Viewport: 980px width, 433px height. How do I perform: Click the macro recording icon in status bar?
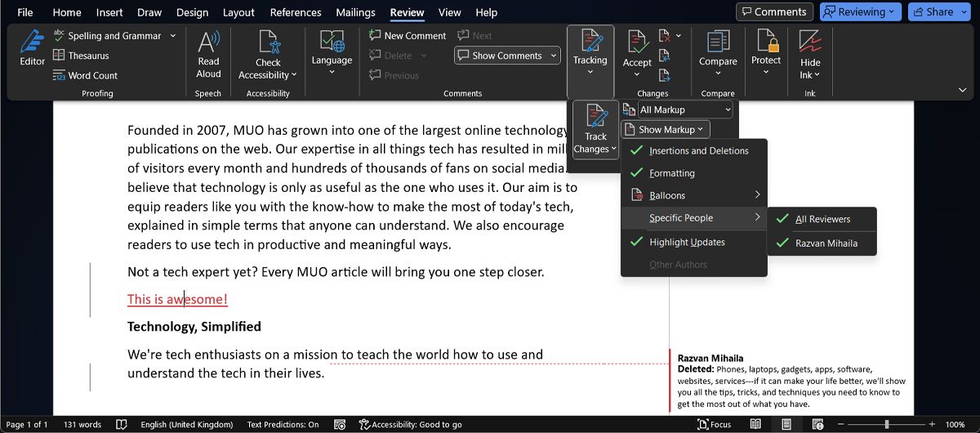pyautogui.click(x=340, y=425)
